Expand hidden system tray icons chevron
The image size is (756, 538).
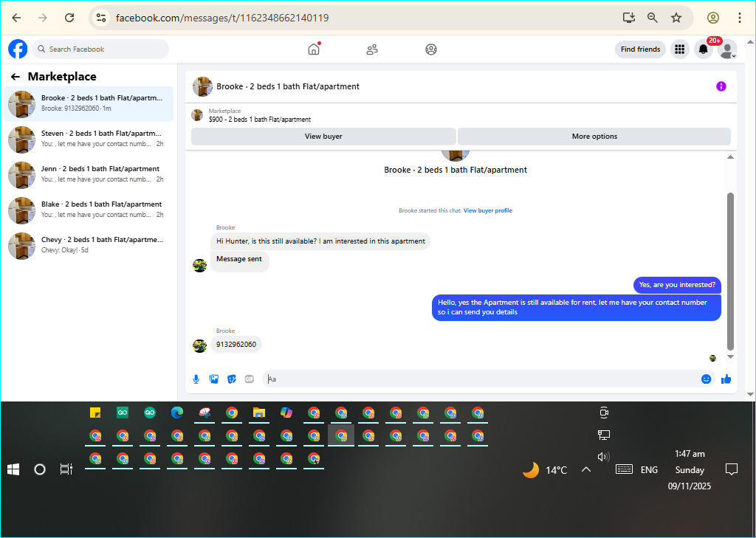pyautogui.click(x=585, y=469)
